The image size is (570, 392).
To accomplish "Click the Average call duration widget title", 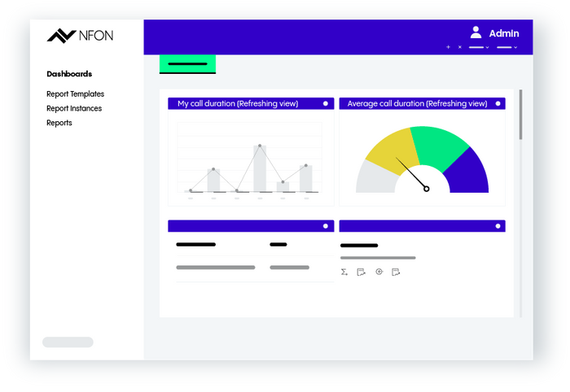I will (417, 103).
